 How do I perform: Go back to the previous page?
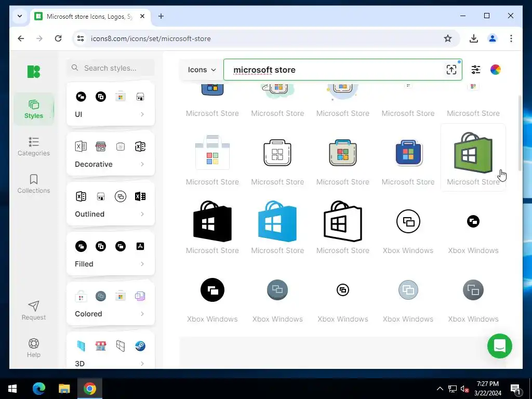point(21,38)
